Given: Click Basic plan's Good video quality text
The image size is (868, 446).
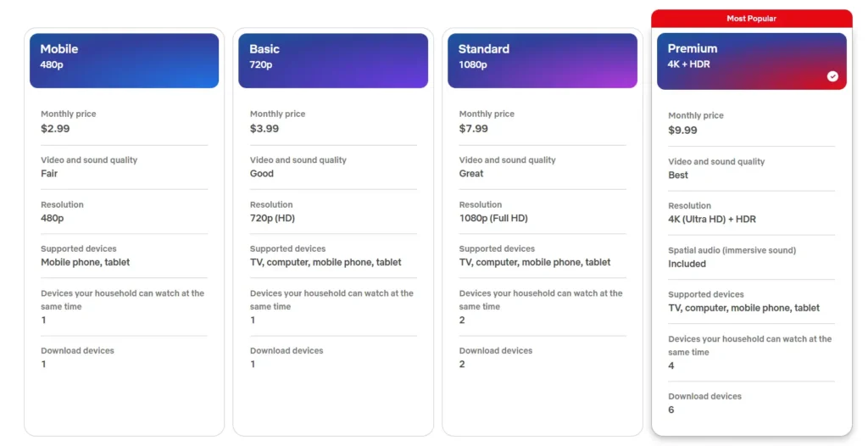Looking at the screenshot, I should point(262,174).
